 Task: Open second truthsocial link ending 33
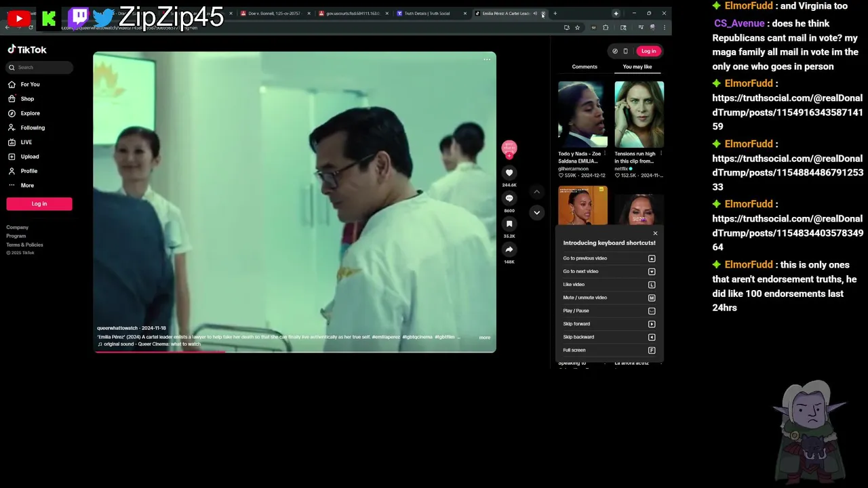click(787, 173)
